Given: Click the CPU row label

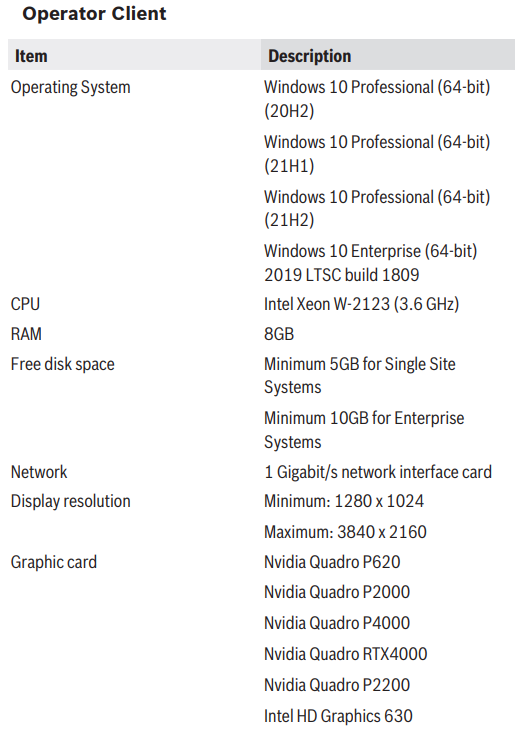Looking at the screenshot, I should click(x=25, y=304).
